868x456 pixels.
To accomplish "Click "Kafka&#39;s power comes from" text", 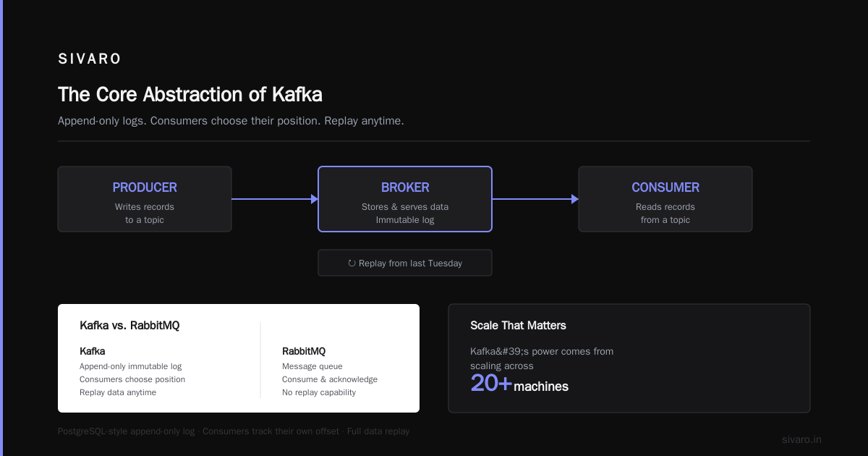I will point(542,352).
